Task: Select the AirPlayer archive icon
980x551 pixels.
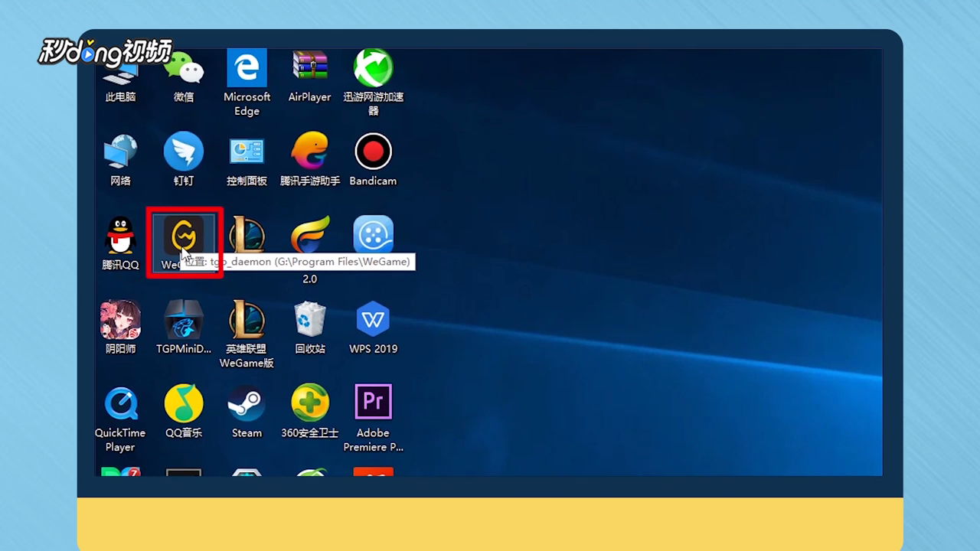Action: 309,67
